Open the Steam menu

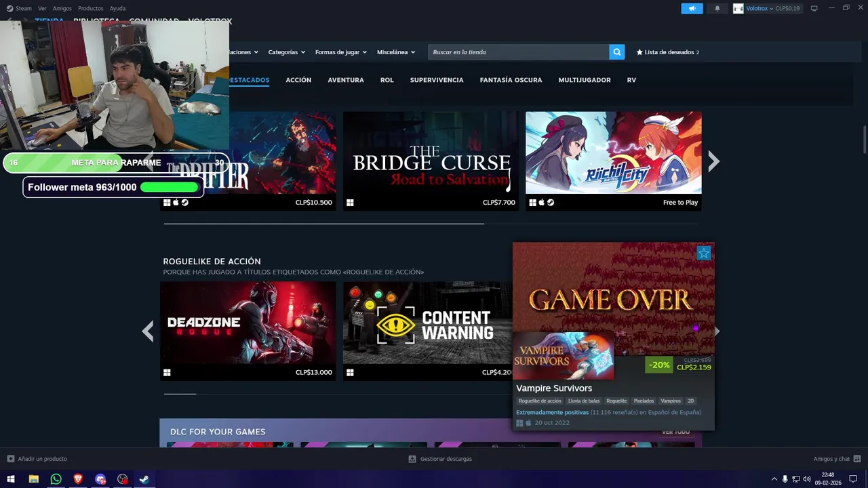tap(24, 8)
